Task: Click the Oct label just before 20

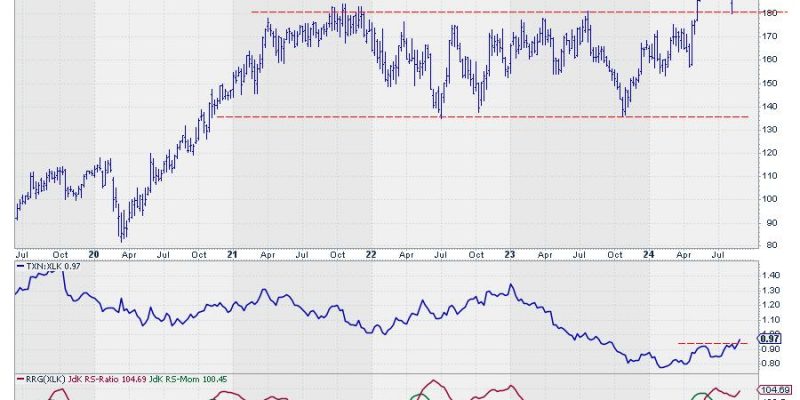Action: (61, 254)
